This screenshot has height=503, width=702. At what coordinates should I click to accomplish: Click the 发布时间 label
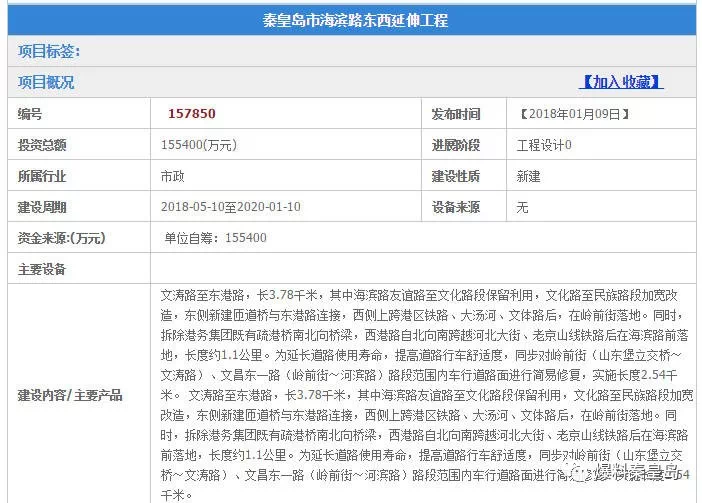(x=455, y=114)
